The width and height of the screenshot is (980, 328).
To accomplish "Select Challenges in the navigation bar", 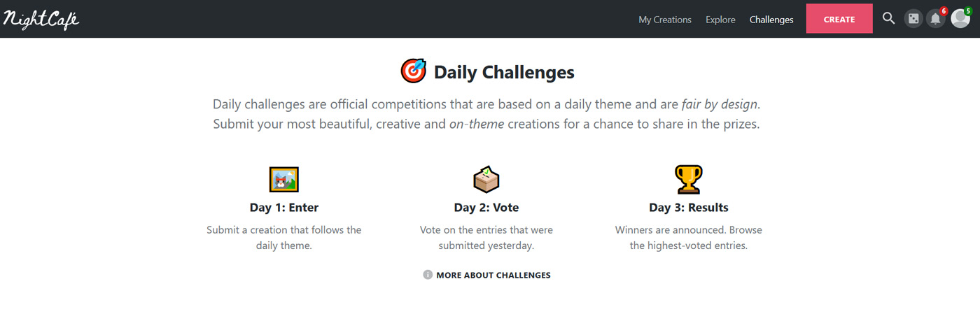I will [x=771, y=20].
